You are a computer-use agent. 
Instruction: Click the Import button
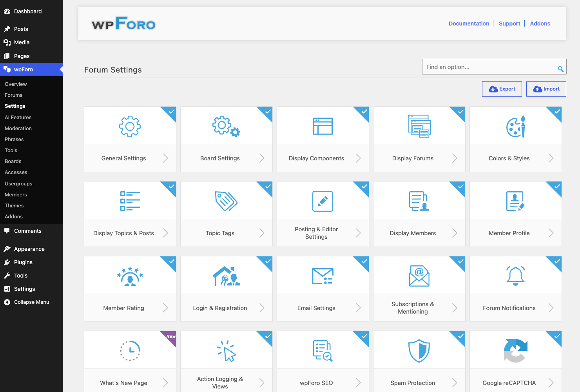(x=546, y=89)
